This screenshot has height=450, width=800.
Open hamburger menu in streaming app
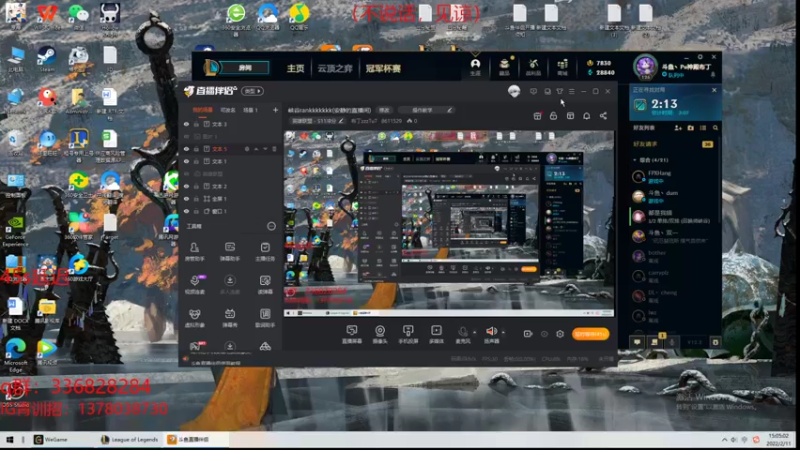(x=571, y=91)
